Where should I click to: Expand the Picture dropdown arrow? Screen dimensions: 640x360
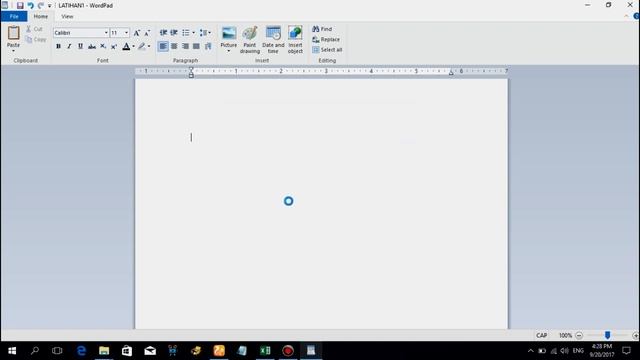point(229,51)
